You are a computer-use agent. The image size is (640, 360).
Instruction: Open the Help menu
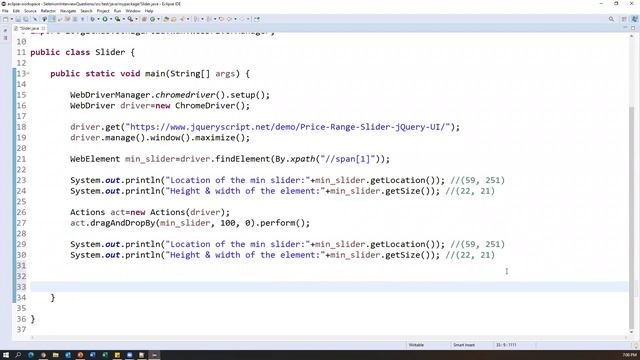coord(149,11)
